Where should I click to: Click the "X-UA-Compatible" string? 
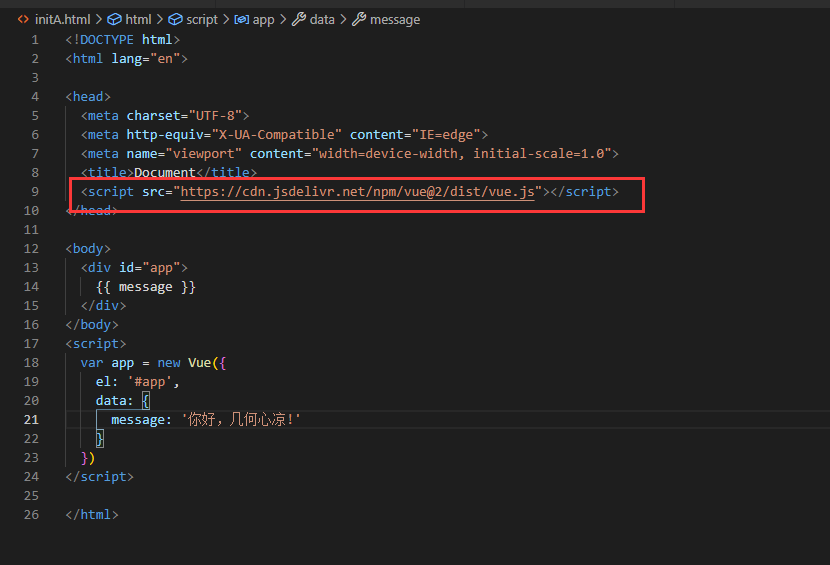(x=276, y=134)
